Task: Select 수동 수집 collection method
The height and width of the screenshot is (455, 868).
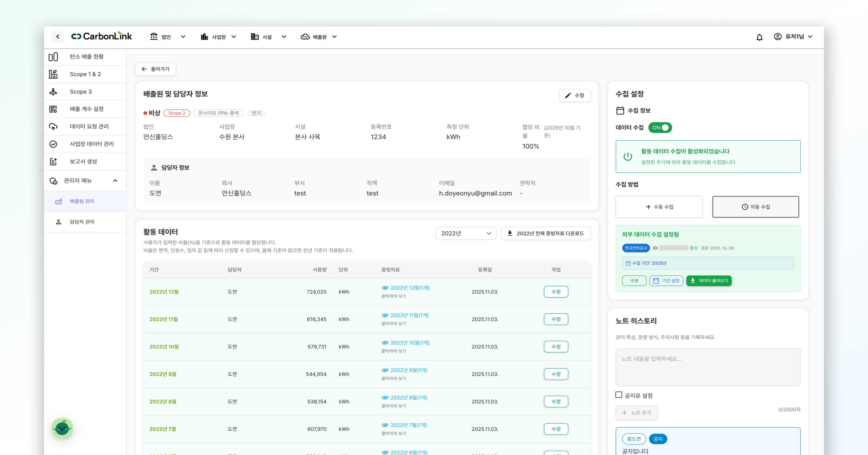Action: point(659,207)
